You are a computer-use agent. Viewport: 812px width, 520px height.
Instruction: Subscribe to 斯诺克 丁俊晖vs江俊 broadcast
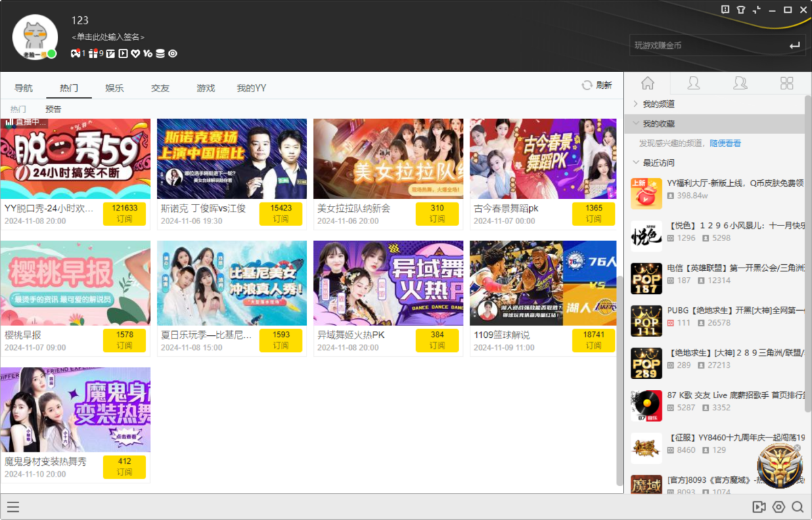[281, 214]
